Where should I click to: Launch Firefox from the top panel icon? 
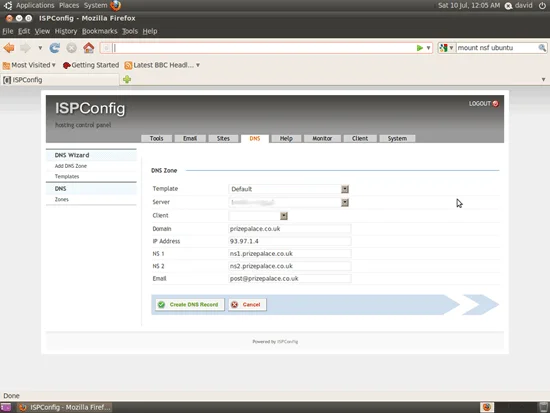click(115, 5)
